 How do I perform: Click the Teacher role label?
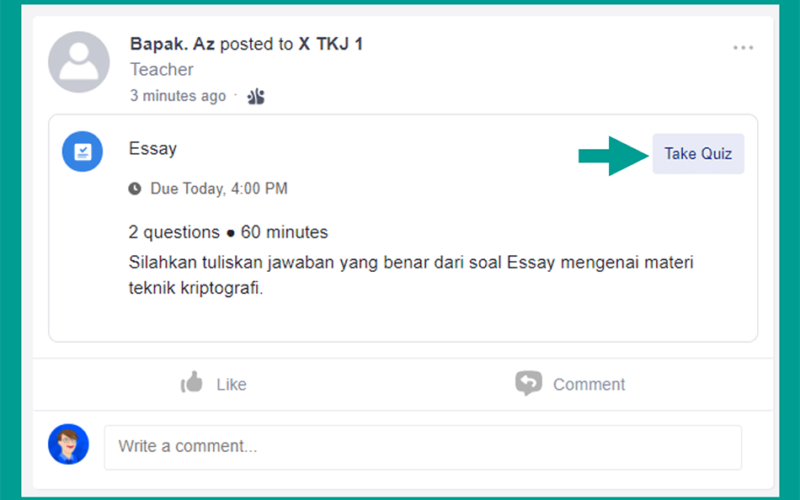[162, 69]
